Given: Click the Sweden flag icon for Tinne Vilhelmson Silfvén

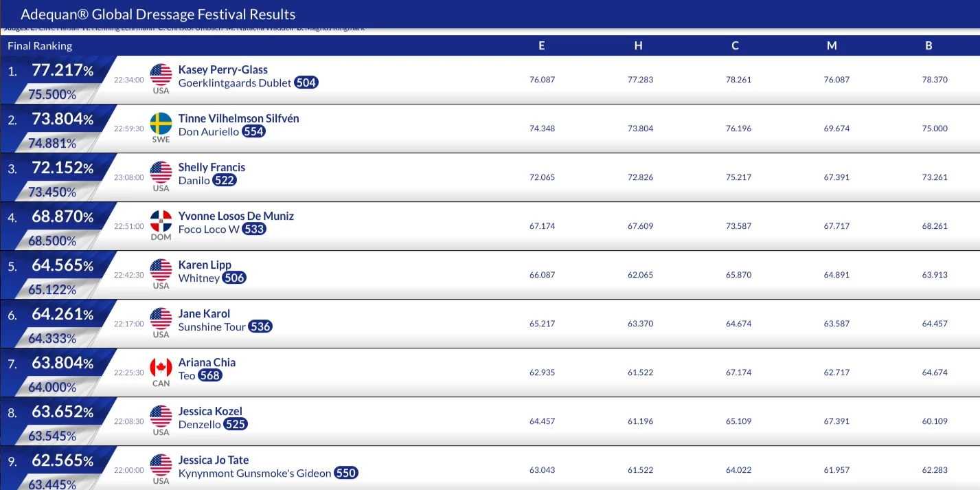Looking at the screenshot, I should point(161,124).
